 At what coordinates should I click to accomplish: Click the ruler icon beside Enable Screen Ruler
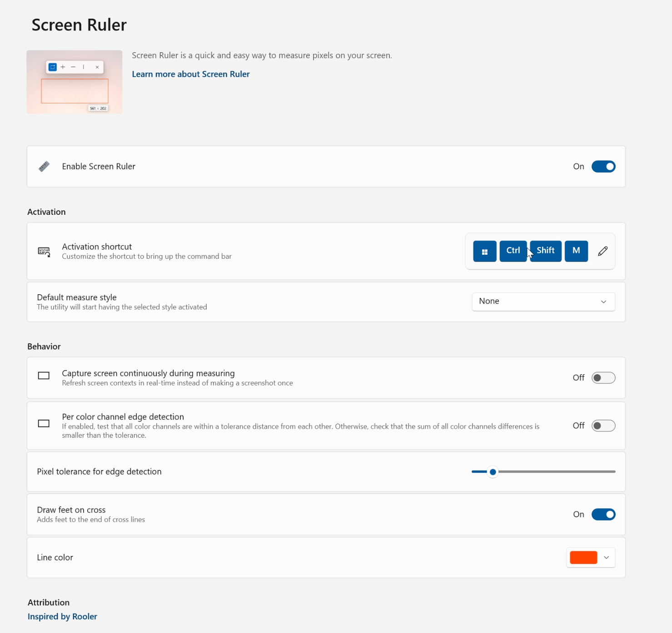44,166
